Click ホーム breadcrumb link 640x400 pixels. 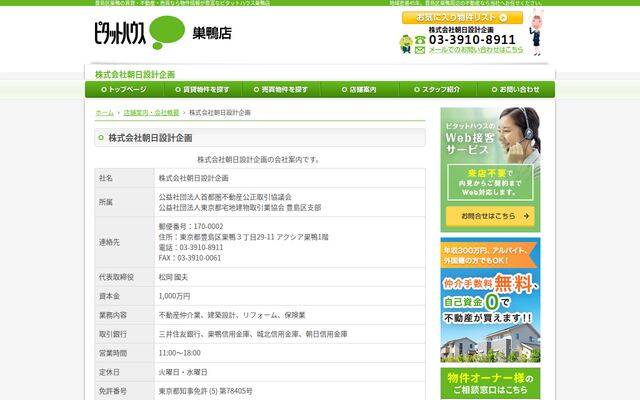(104, 113)
